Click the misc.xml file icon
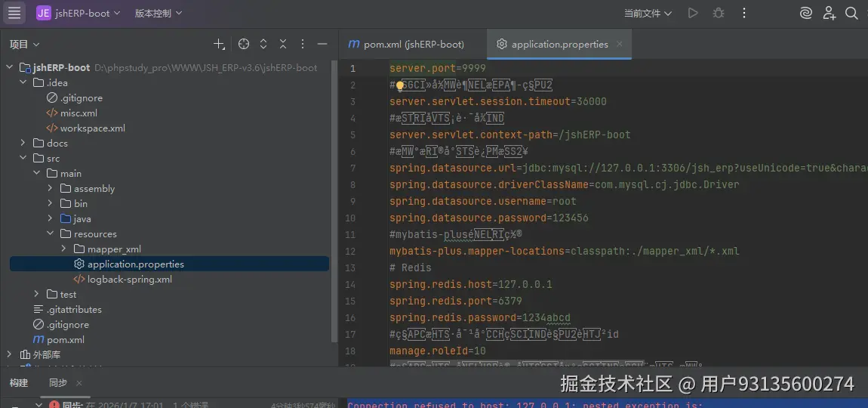Screen dimensions: 868x408 point(51,113)
